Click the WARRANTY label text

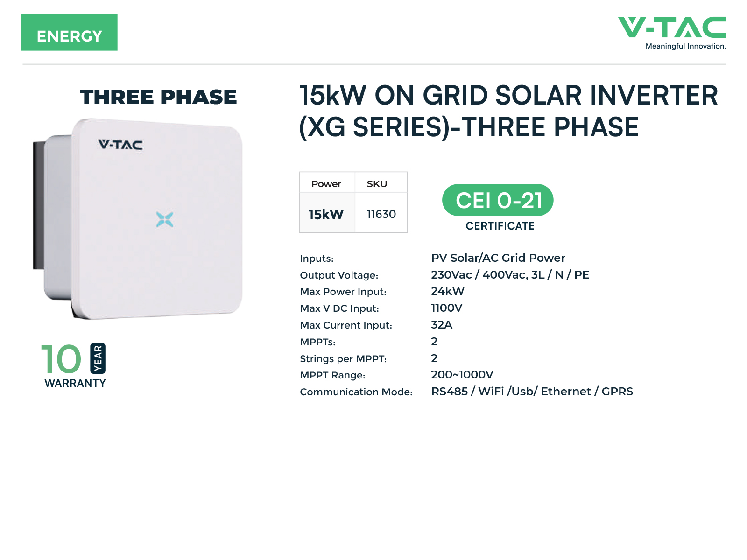tap(75, 383)
